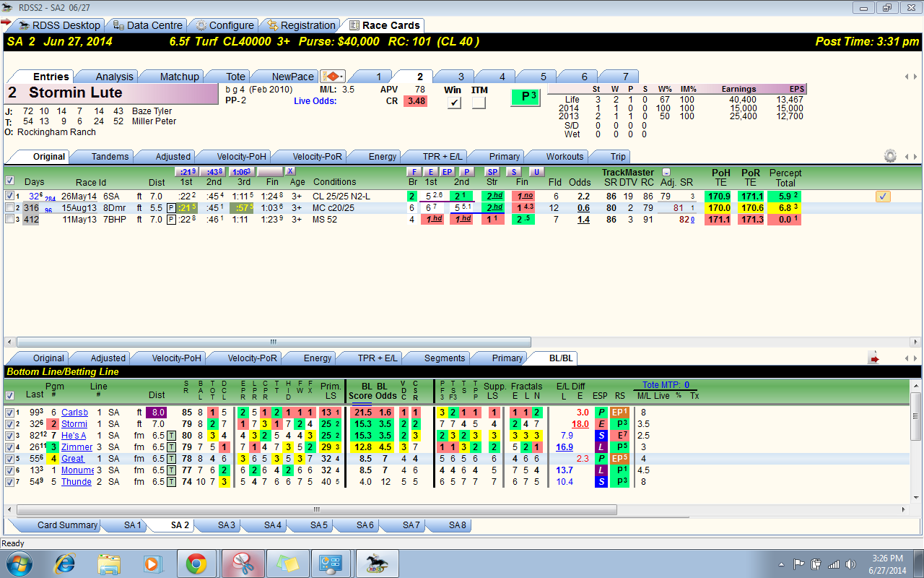Launch Google Chrome from the taskbar
This screenshot has height=578, width=924.
[196, 564]
